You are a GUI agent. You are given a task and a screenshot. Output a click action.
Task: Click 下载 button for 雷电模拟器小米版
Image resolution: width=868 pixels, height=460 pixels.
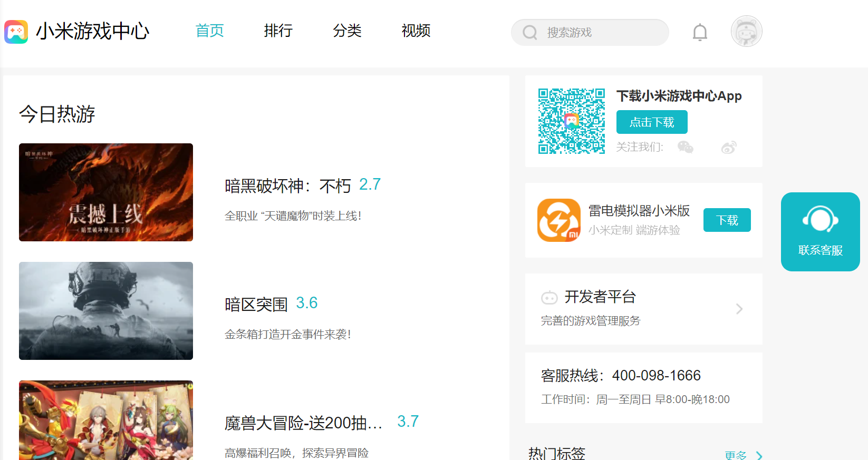click(727, 220)
